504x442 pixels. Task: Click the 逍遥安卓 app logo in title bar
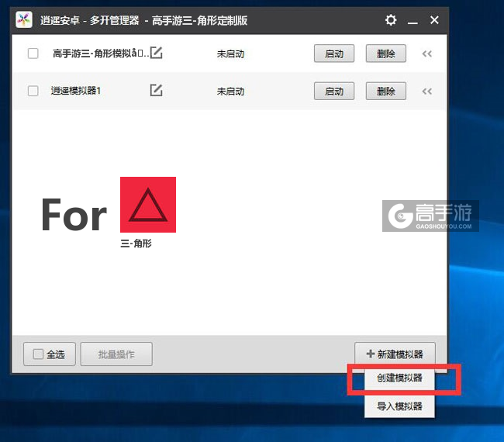click(24, 20)
